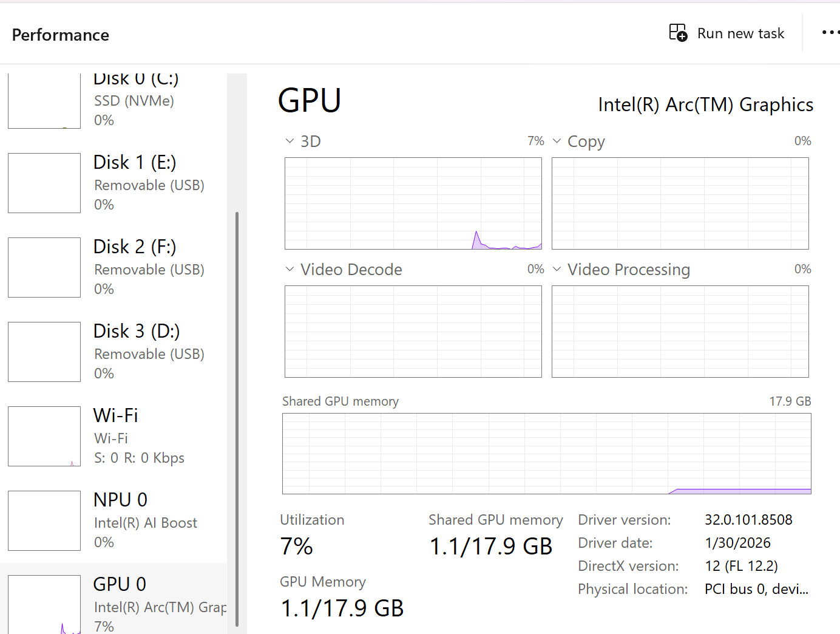The height and width of the screenshot is (634, 840).
Task: Click the DirectX version: label
Action: click(x=628, y=566)
